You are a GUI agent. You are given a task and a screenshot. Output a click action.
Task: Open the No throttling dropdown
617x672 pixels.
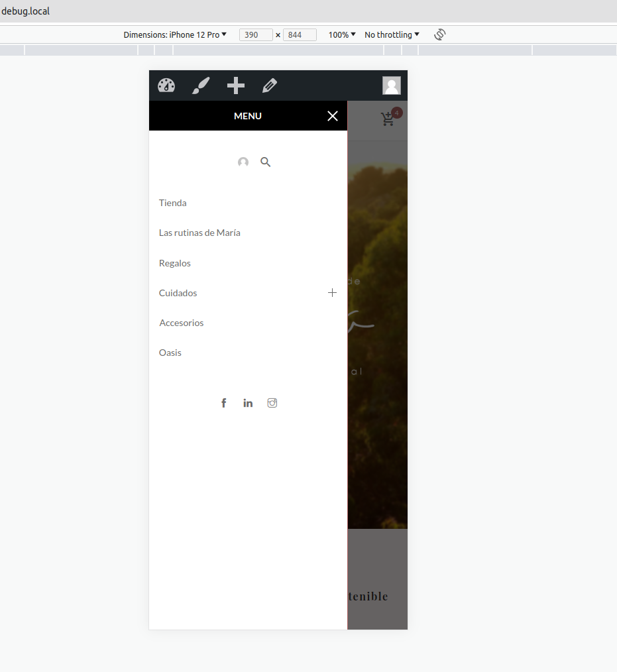392,34
